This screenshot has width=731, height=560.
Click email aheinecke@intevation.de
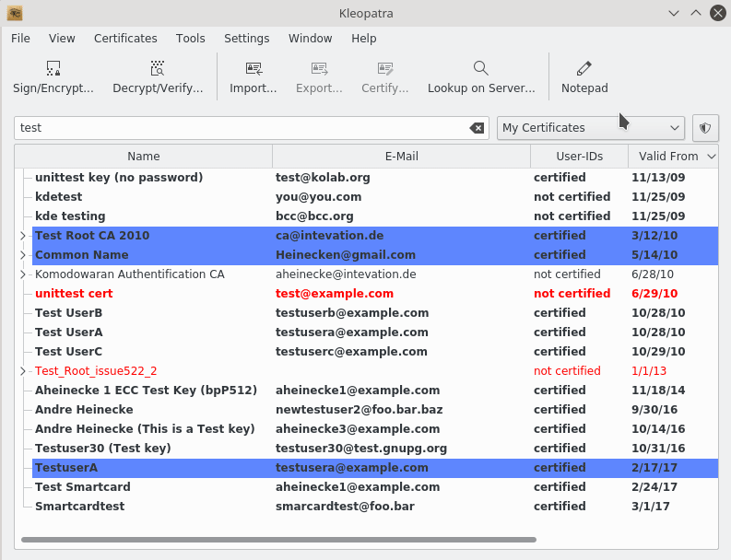[x=346, y=274]
